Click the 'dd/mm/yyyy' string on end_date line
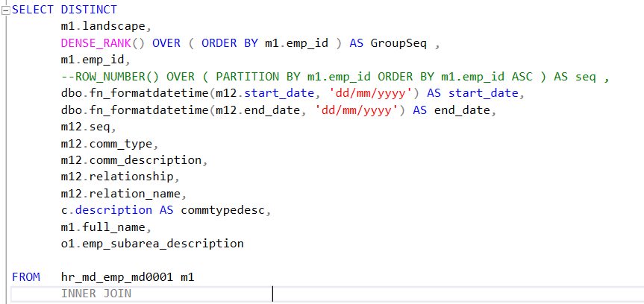 [363, 110]
